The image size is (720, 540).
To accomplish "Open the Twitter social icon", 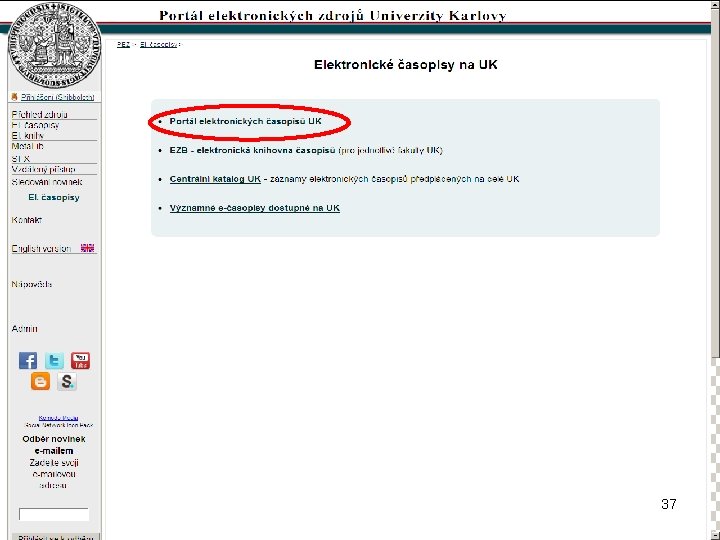I will (x=54, y=361).
